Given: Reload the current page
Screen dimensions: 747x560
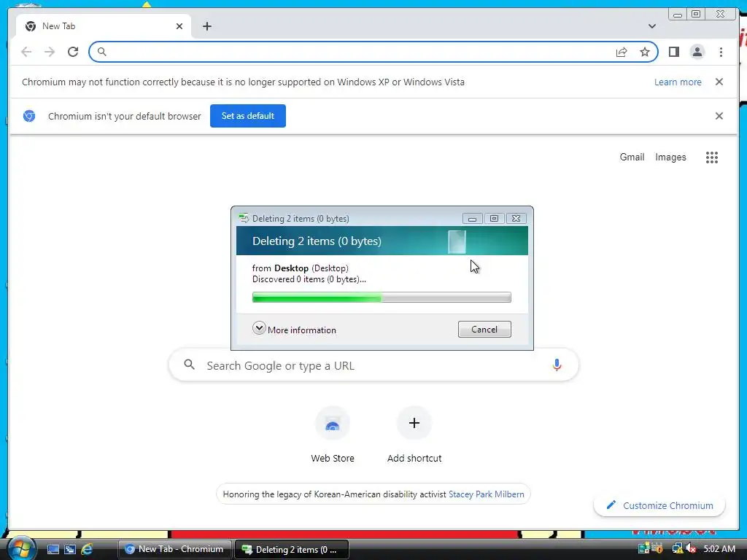Looking at the screenshot, I should (x=73, y=52).
